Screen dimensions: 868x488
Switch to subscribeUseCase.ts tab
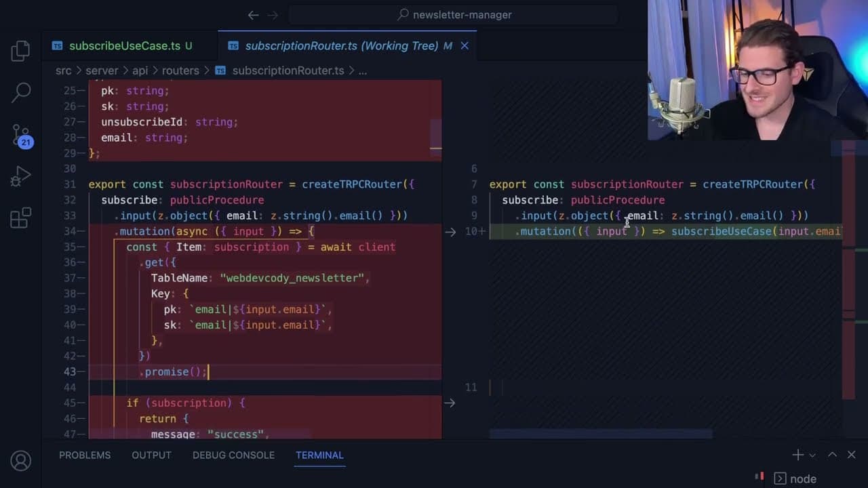pos(125,46)
